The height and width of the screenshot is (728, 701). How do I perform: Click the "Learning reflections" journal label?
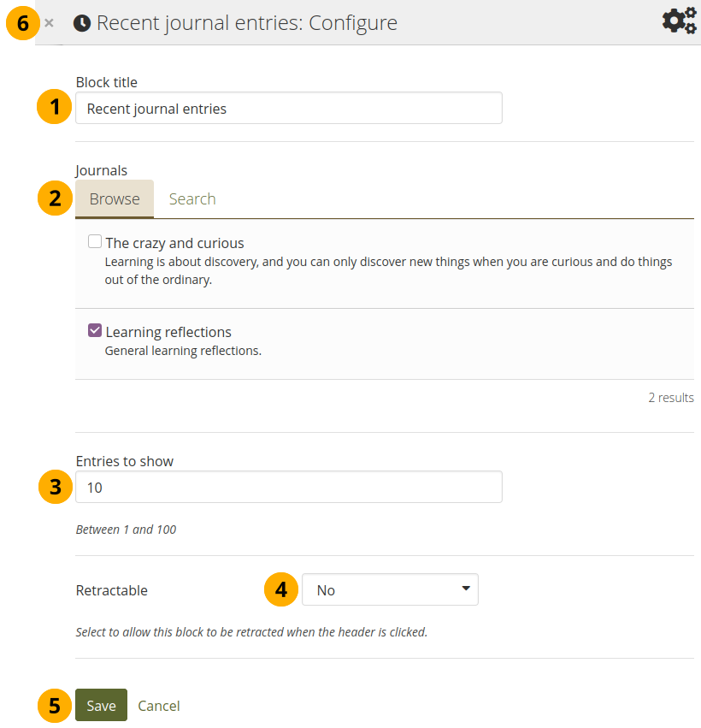point(168,332)
